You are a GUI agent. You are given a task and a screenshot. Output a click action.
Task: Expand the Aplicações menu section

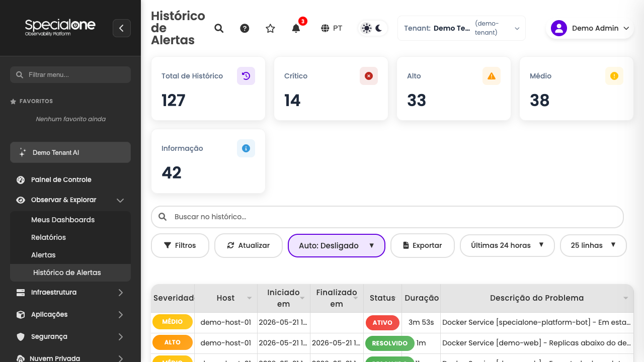point(70,314)
